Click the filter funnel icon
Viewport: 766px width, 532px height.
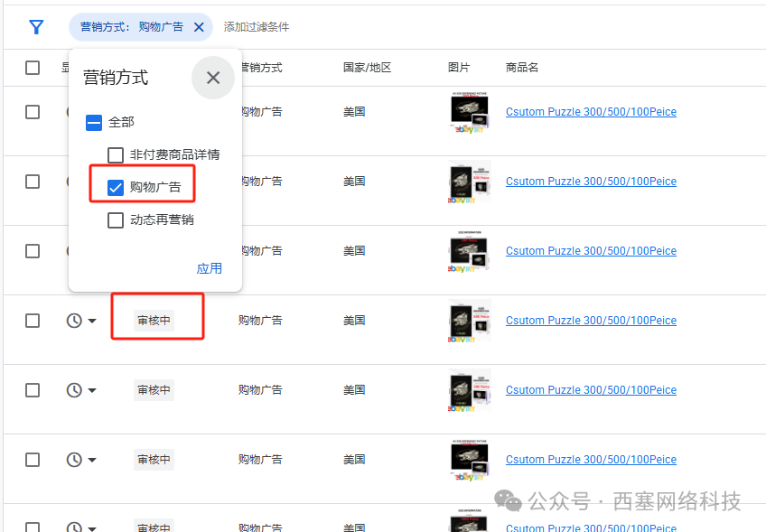click(x=36, y=27)
